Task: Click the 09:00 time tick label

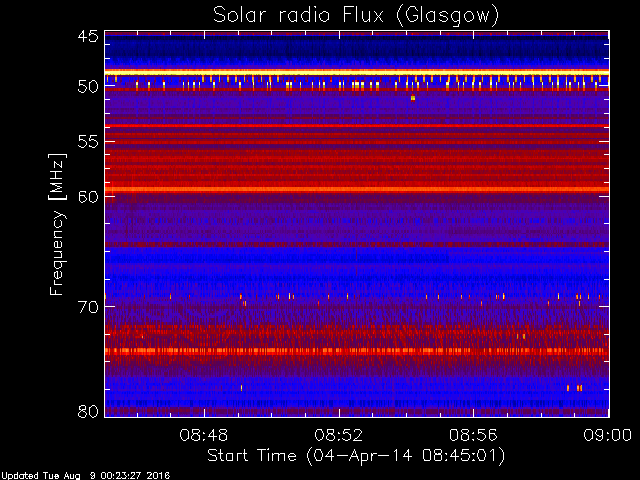Action: coord(608,435)
